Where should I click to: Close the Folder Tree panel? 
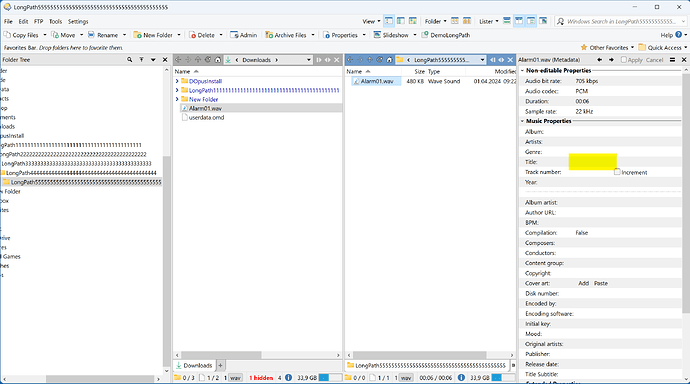tap(165, 59)
